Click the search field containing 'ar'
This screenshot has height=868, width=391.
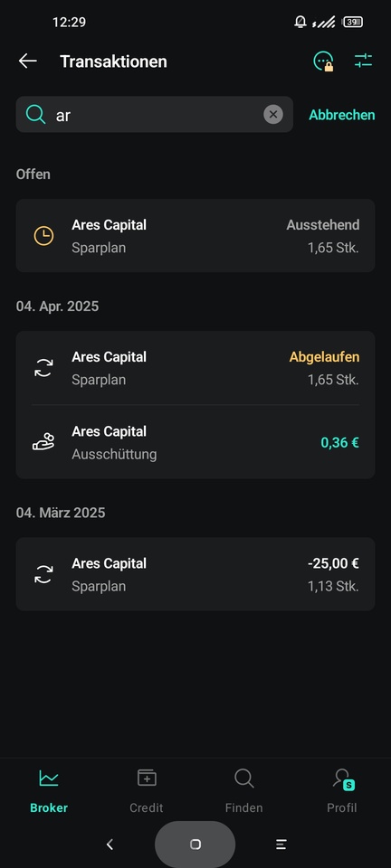155,115
